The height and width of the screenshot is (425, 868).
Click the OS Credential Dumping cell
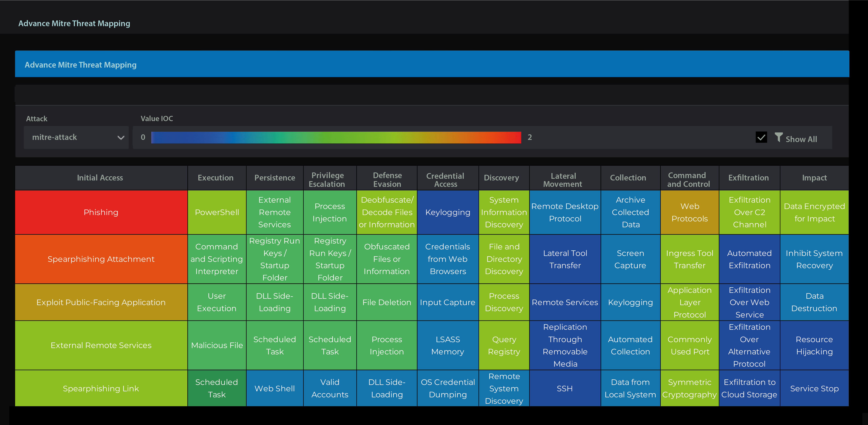click(x=448, y=388)
